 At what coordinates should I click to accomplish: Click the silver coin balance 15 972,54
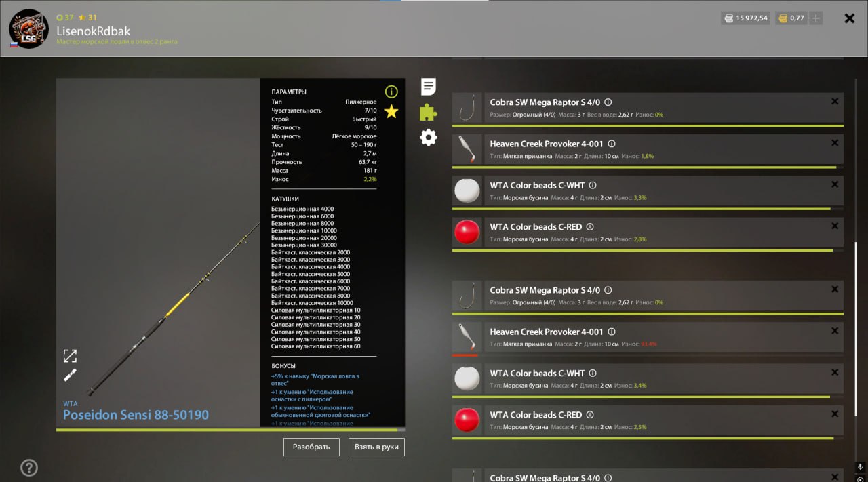tap(745, 18)
